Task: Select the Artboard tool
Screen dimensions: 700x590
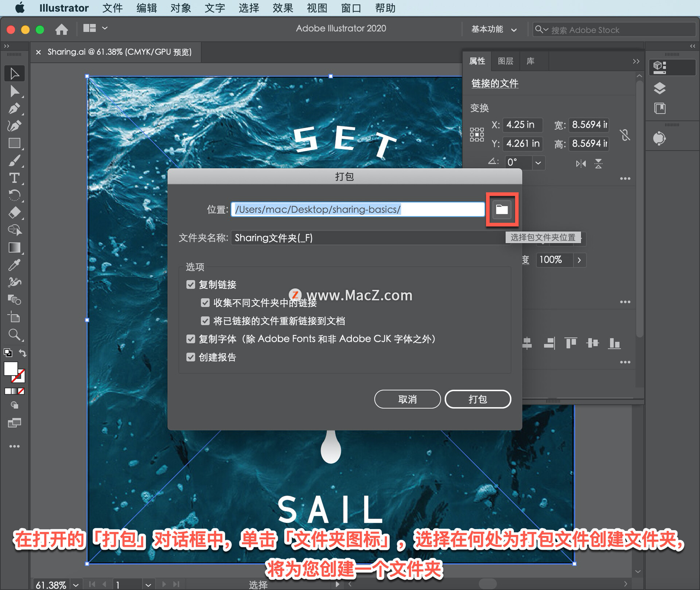Action: (x=15, y=317)
